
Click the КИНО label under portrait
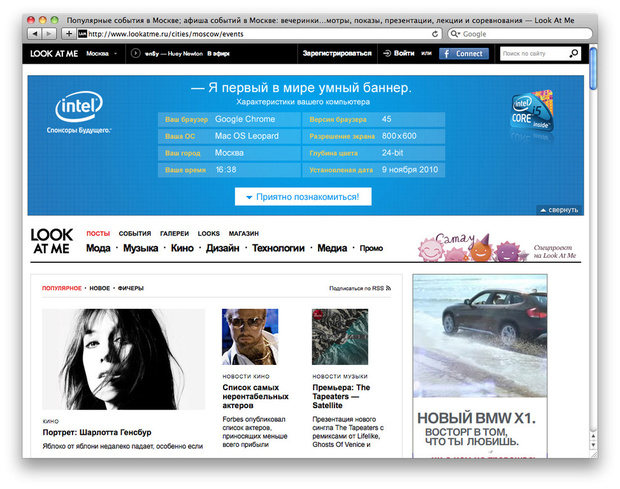[x=50, y=421]
